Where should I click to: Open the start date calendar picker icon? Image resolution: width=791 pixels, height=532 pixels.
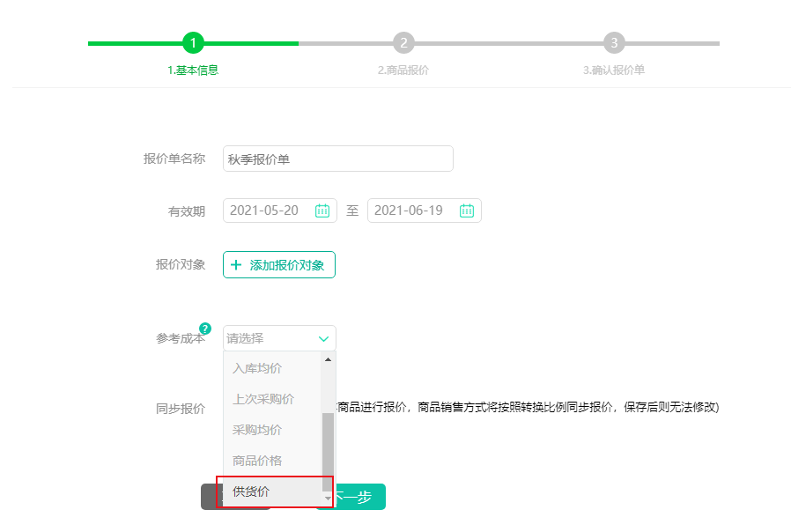click(x=322, y=210)
